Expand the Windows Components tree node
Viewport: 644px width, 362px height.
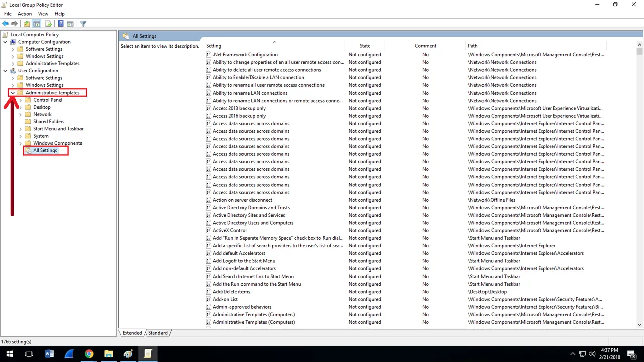tap(21, 143)
